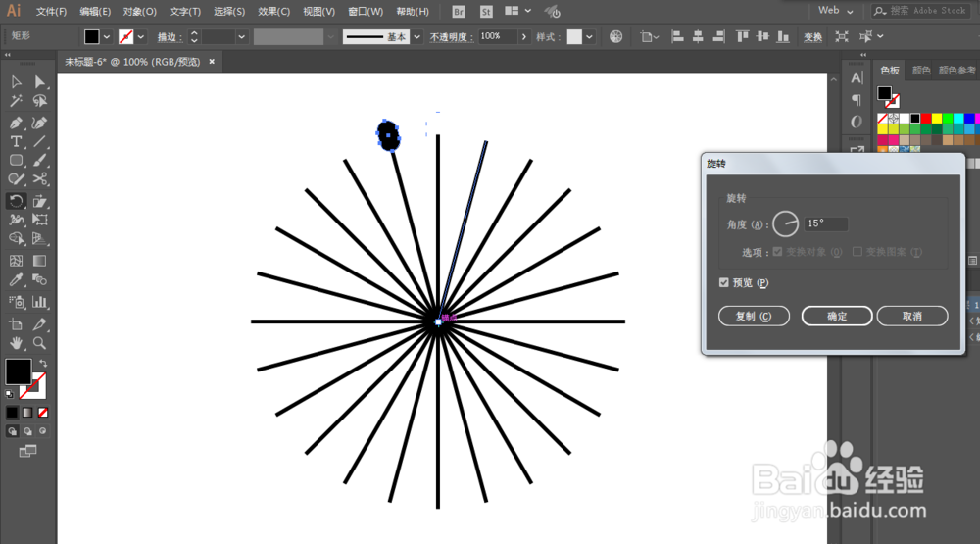Select the Rotate tool
This screenshot has width=980, height=544.
pos(17,201)
